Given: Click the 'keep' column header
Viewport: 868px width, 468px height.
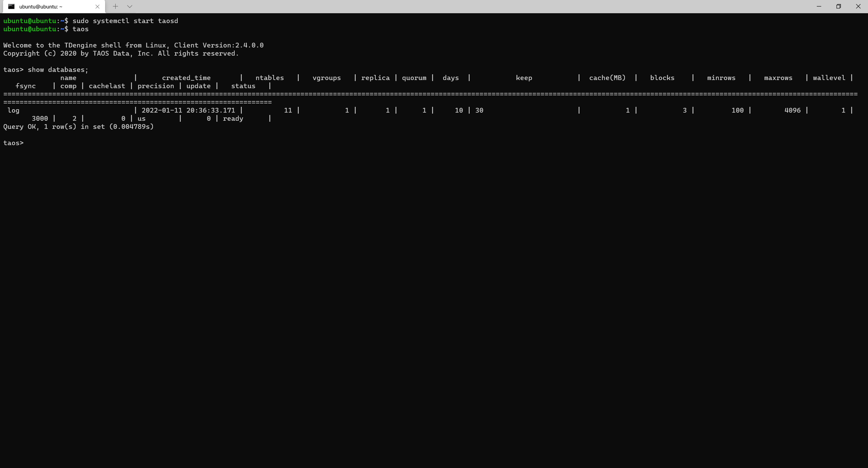Looking at the screenshot, I should 524,78.
